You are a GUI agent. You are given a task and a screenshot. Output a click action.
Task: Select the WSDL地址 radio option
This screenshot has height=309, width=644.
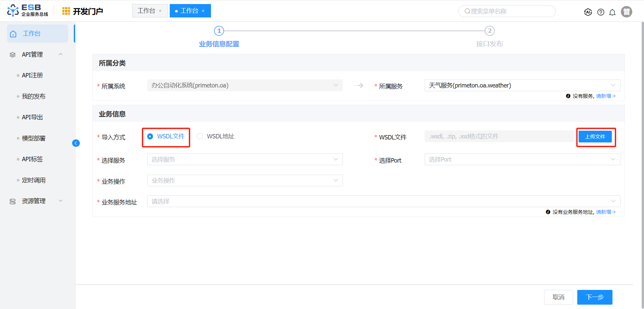coord(200,136)
